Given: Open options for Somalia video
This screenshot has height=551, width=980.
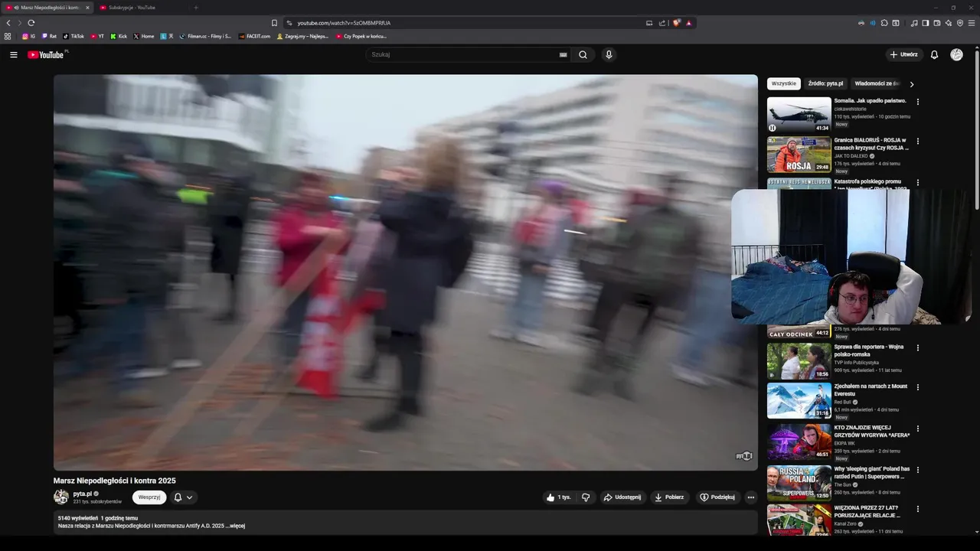Looking at the screenshot, I should [x=918, y=102].
